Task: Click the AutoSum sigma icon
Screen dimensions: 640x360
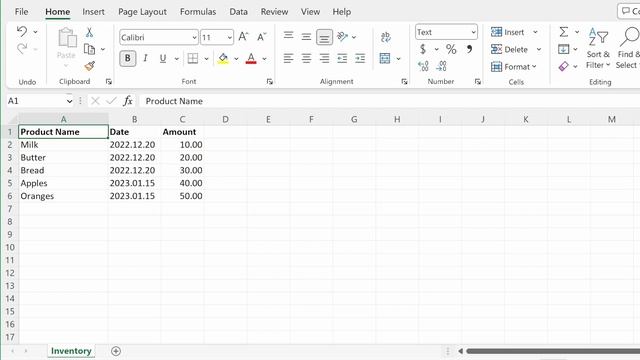Action: tap(564, 32)
